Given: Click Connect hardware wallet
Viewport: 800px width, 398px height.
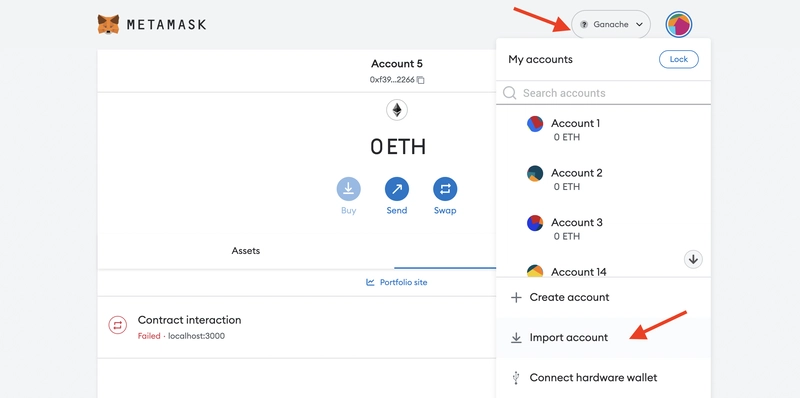Looking at the screenshot, I should pyautogui.click(x=603, y=378).
